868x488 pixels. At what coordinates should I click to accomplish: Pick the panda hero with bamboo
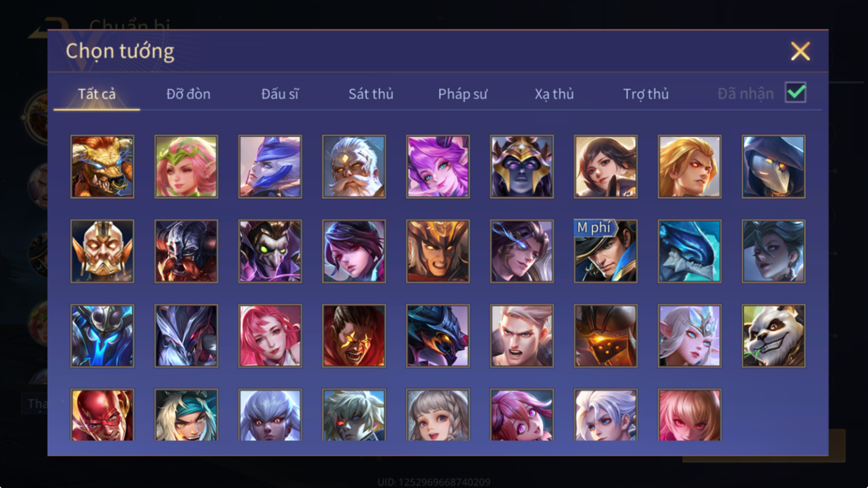click(x=773, y=336)
